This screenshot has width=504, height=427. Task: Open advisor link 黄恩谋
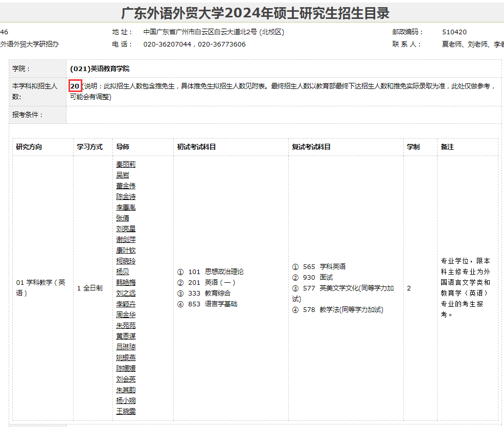click(x=126, y=336)
